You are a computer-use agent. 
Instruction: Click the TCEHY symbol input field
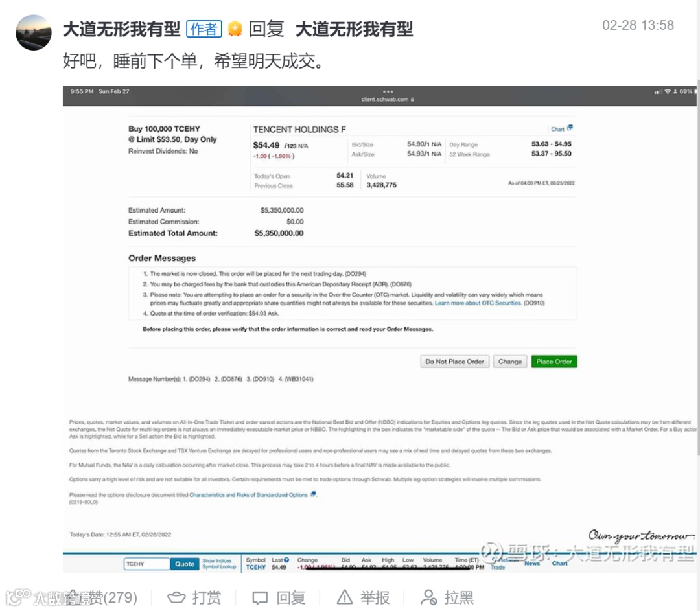tap(146, 564)
